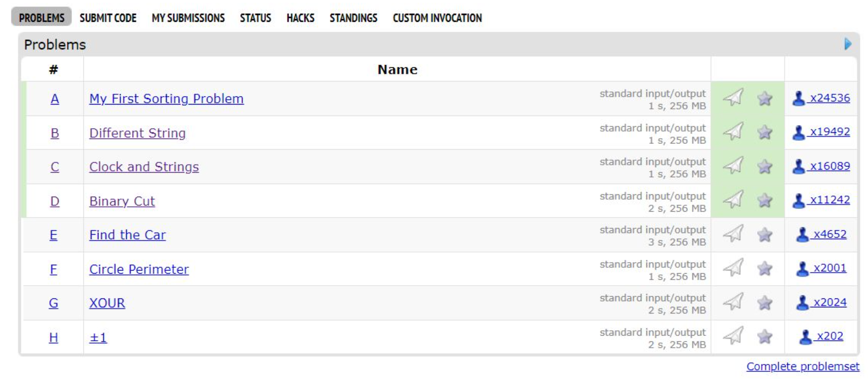
Task: Toggle favorite star for Find the Car
Action: pyautogui.click(x=765, y=234)
